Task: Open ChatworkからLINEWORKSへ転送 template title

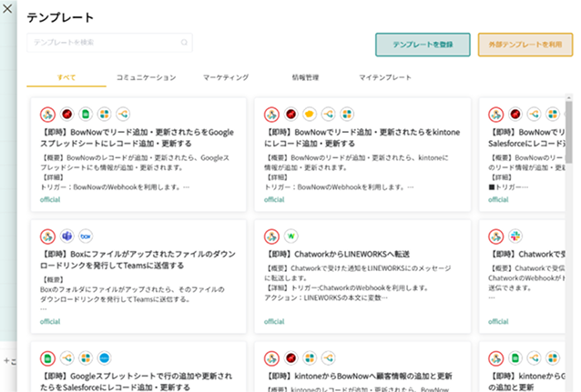Action: pyautogui.click(x=337, y=255)
